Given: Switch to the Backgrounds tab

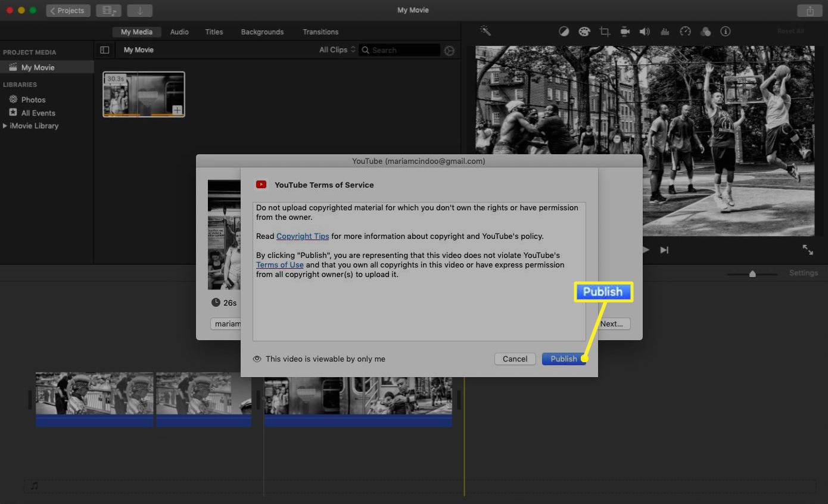Looking at the screenshot, I should 262,32.
